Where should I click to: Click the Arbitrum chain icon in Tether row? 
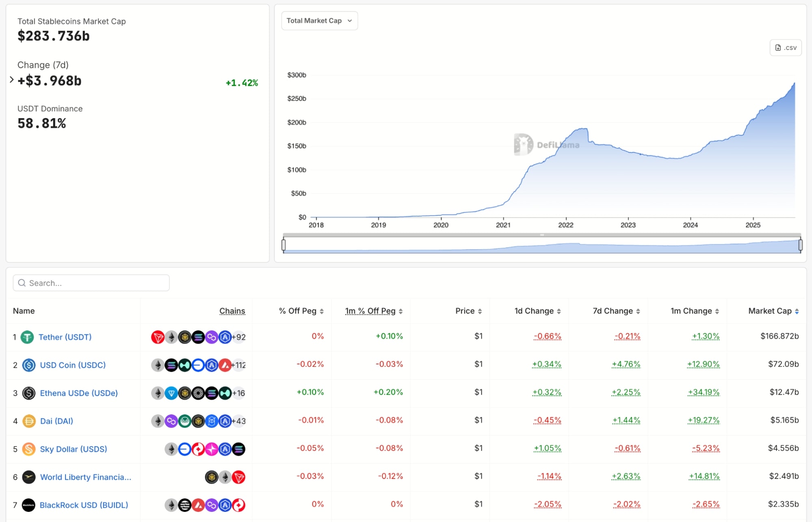pos(225,337)
